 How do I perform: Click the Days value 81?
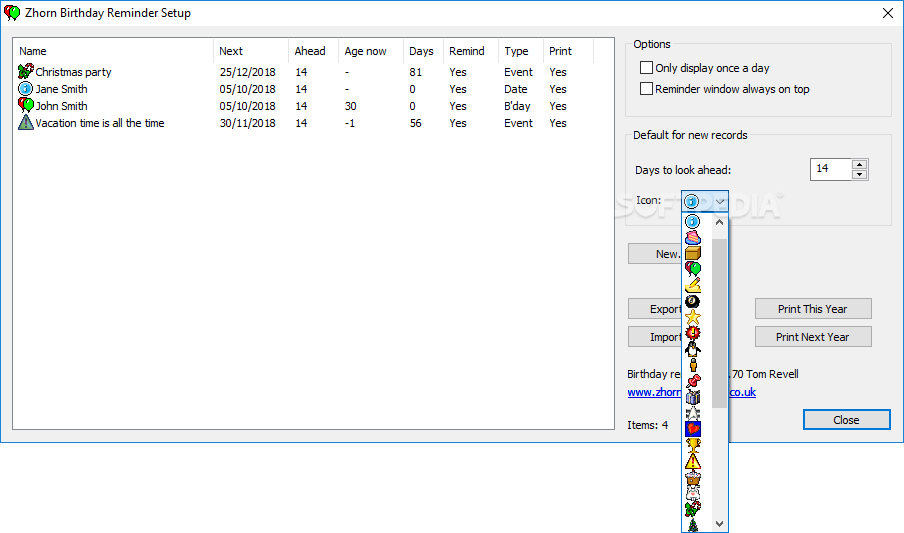pos(416,72)
